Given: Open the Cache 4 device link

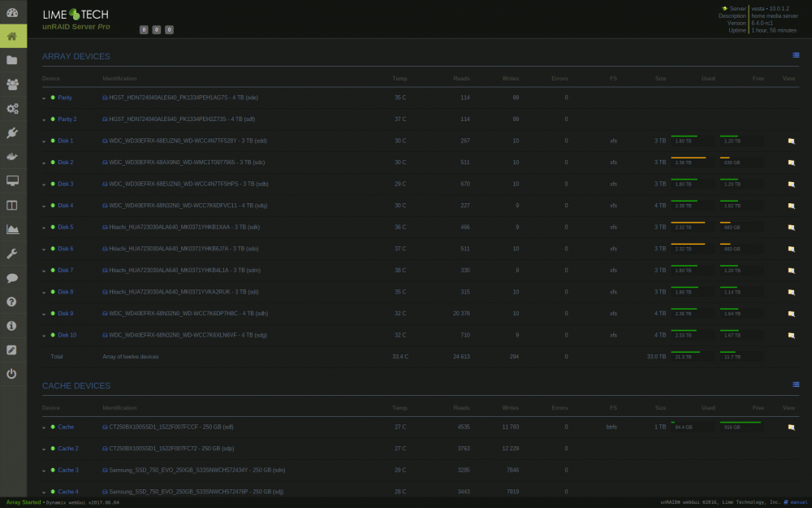Looking at the screenshot, I should [x=68, y=492].
